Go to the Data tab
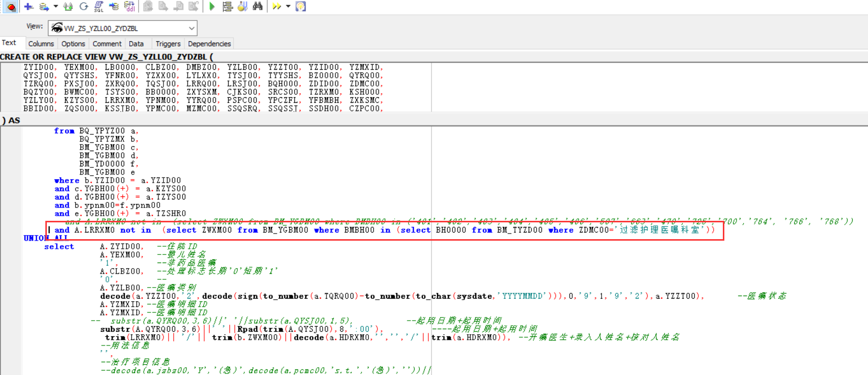The image size is (868, 375). point(136,44)
